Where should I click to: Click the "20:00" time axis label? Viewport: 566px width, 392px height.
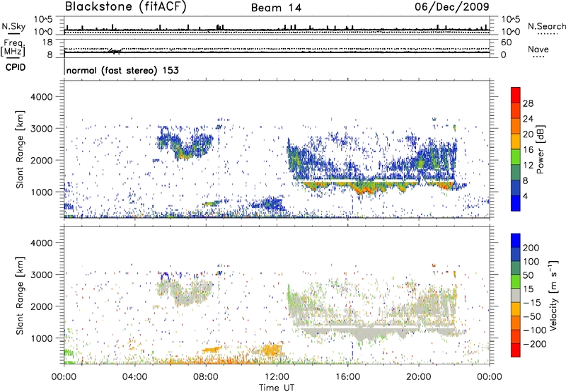pyautogui.click(x=419, y=377)
